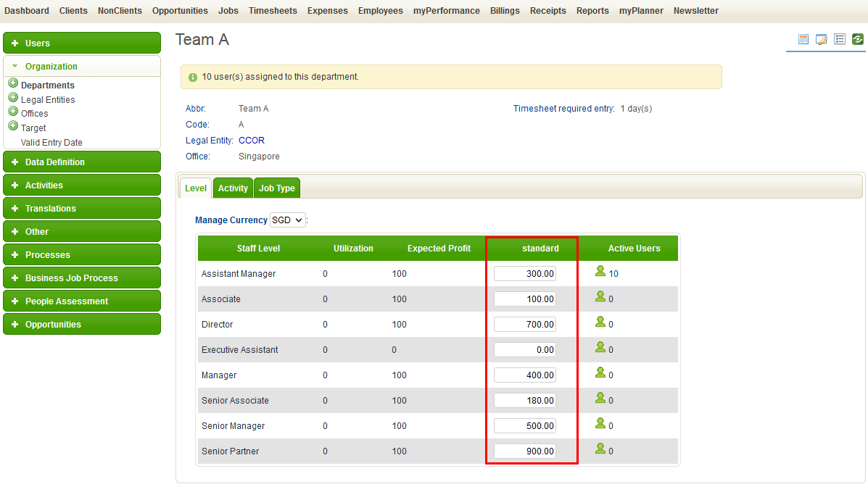868x500 pixels.
Task: Open the Manage Currency SGD dropdown
Action: pyautogui.click(x=287, y=220)
